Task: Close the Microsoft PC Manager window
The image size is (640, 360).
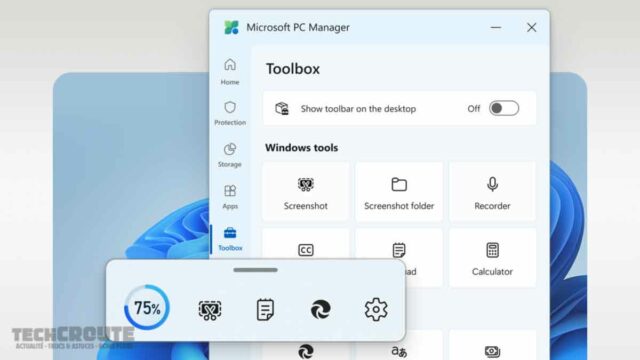Action: click(531, 27)
